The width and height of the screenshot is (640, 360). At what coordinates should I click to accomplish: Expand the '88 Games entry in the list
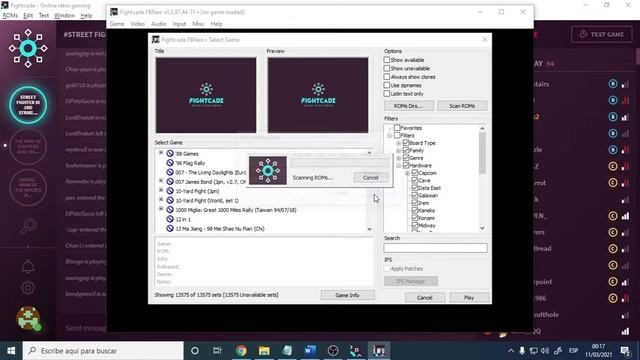161,153
